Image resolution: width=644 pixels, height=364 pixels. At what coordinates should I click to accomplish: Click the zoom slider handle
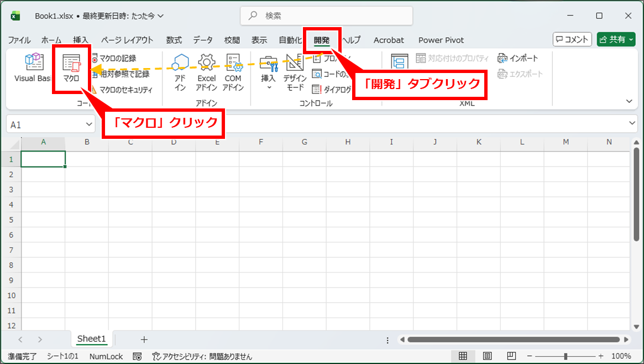[565, 356]
